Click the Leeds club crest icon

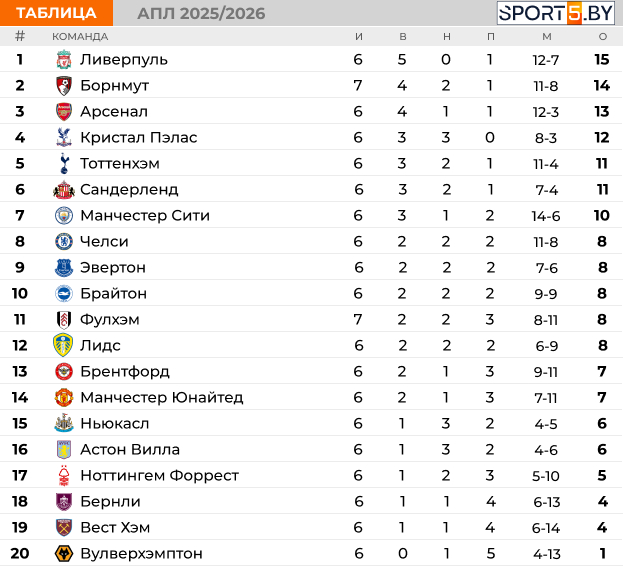(64, 346)
